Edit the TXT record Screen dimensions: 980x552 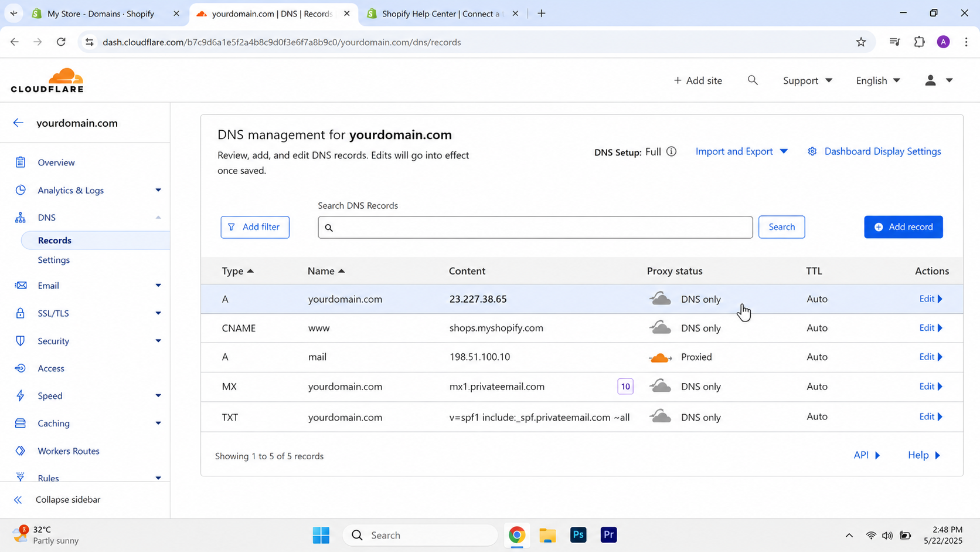(x=931, y=416)
